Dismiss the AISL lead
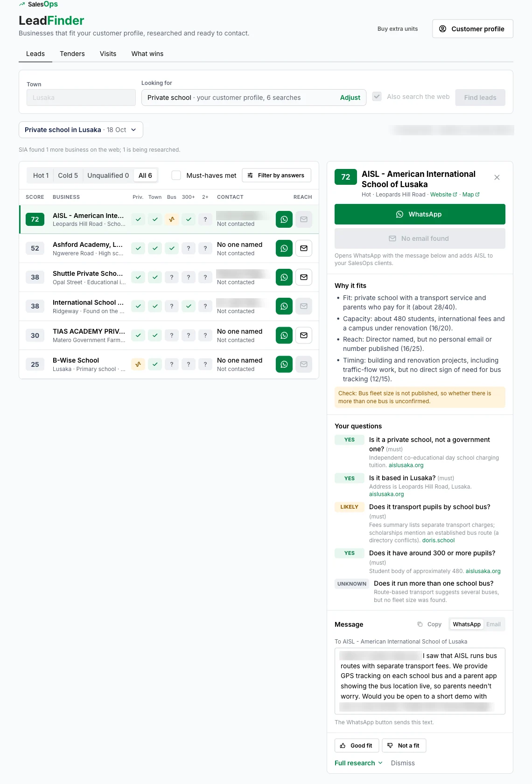 pyautogui.click(x=403, y=763)
